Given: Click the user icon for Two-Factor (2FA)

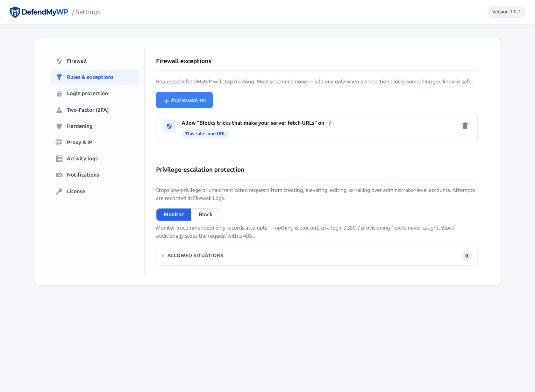Looking at the screenshot, I should coord(59,110).
